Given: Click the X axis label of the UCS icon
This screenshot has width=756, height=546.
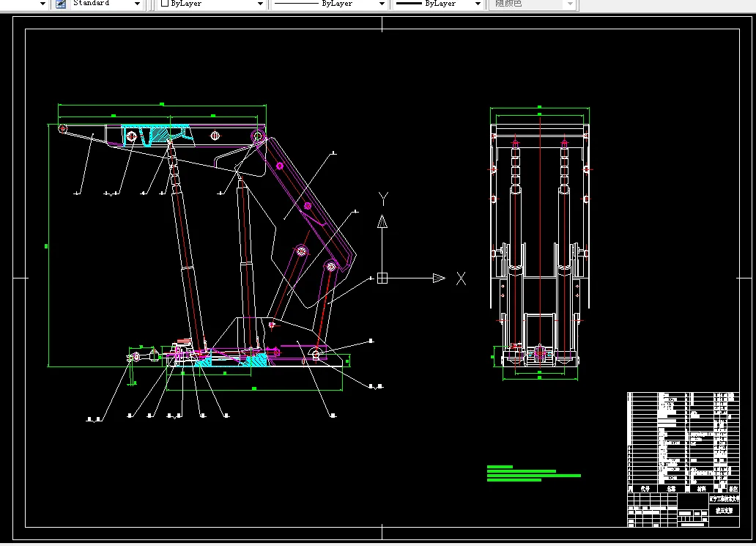Looking at the screenshot, I should (x=461, y=278).
